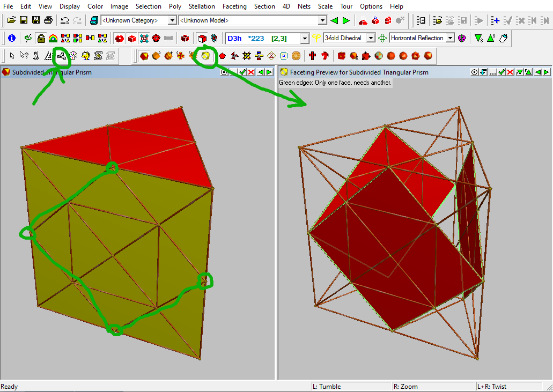Toggle the red blob face display
This screenshot has height=392, width=553.
point(120,38)
